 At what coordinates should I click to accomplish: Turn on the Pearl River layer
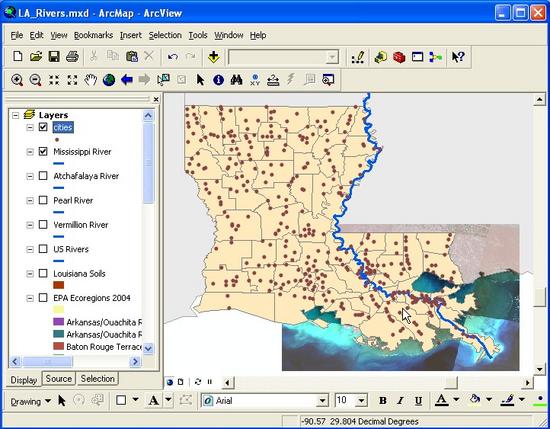coord(43,200)
